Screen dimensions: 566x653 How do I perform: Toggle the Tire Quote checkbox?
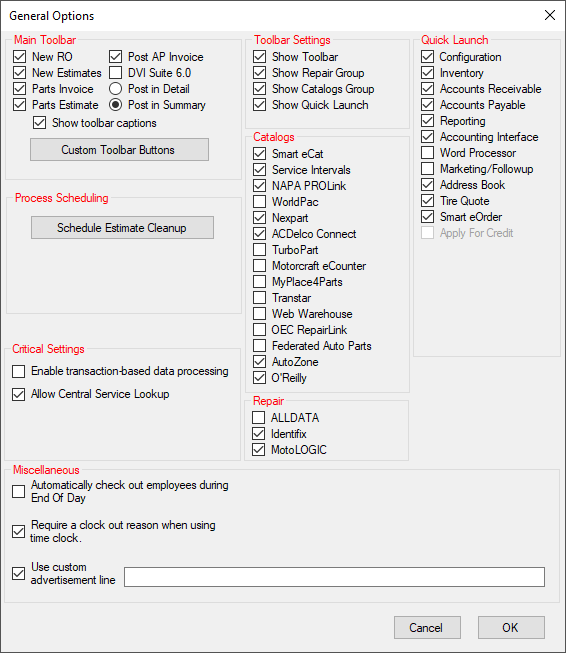[x=427, y=201]
